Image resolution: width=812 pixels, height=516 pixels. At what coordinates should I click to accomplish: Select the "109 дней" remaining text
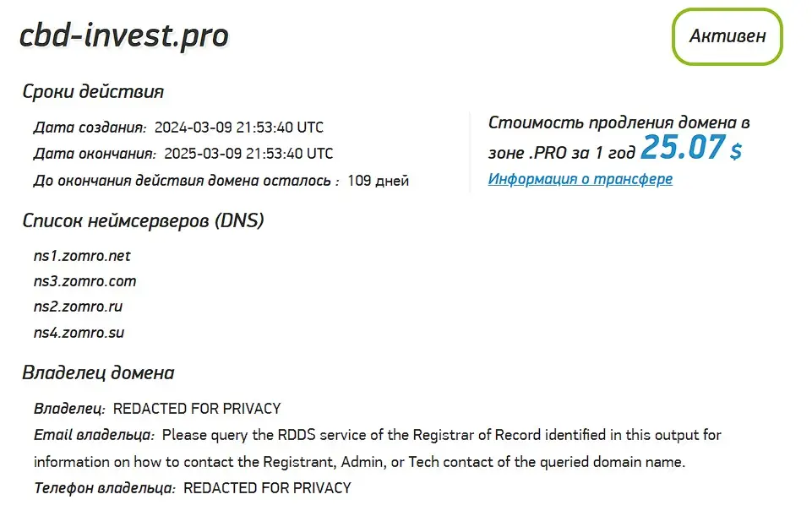(x=378, y=181)
